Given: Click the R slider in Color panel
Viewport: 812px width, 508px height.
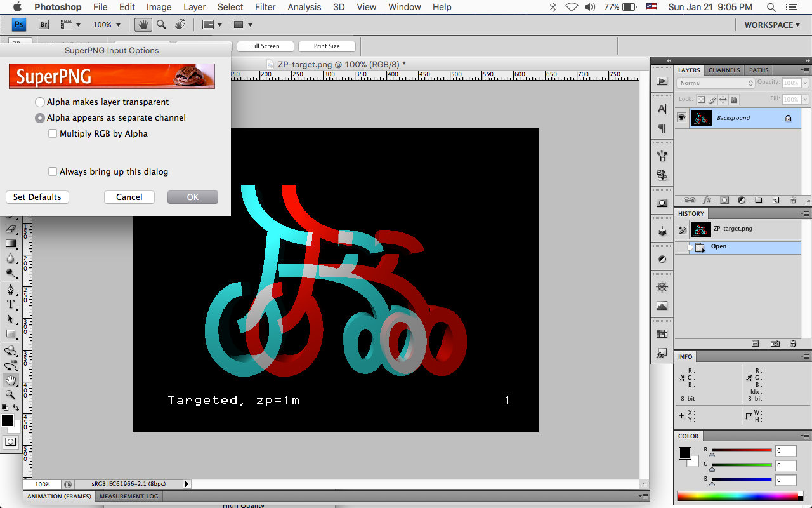Looking at the screenshot, I should (x=742, y=451).
